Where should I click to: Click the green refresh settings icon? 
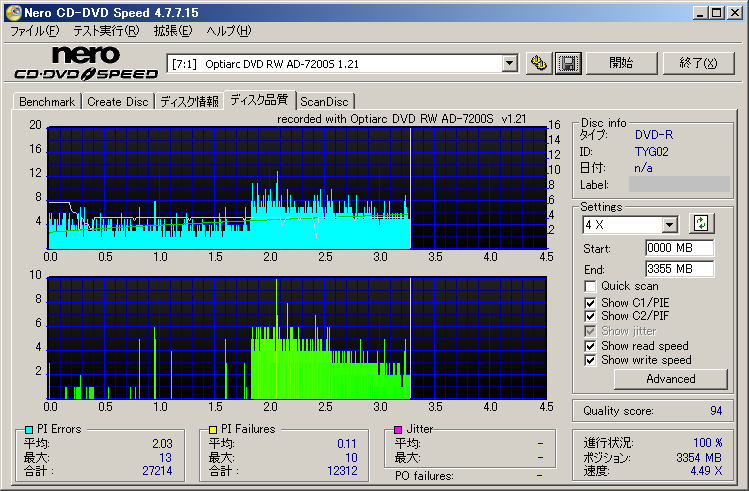click(x=701, y=224)
